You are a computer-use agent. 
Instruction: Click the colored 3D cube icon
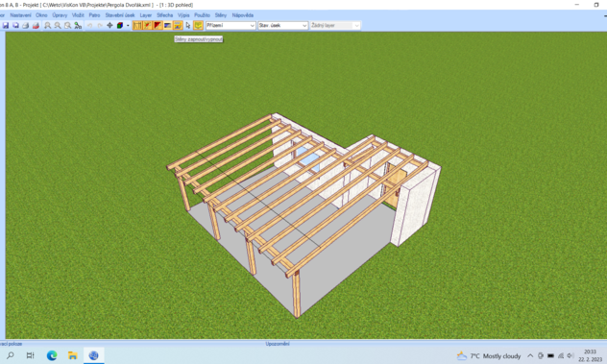(x=120, y=26)
